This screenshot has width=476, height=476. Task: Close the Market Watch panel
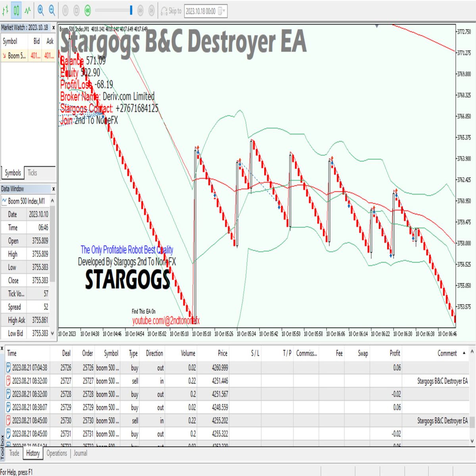click(54, 28)
